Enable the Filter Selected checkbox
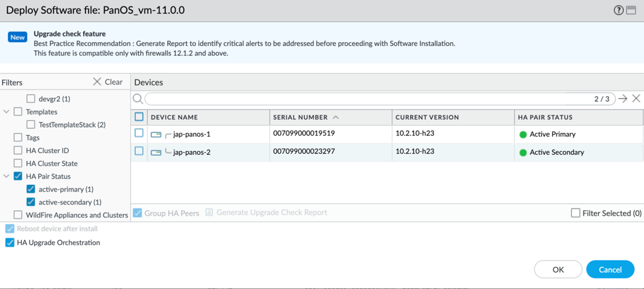The image size is (644, 289). [x=575, y=213]
